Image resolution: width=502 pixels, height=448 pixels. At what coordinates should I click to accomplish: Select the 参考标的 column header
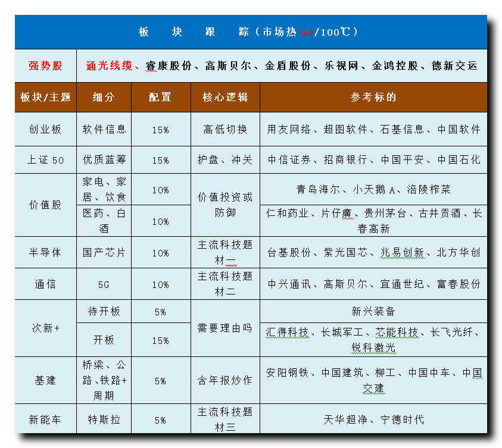[x=373, y=97]
